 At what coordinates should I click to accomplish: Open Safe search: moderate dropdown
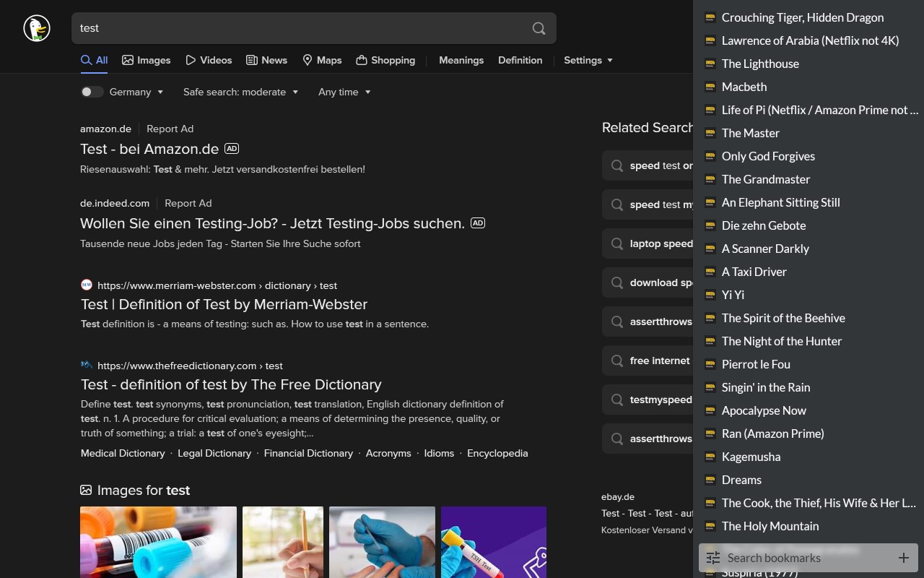point(240,92)
